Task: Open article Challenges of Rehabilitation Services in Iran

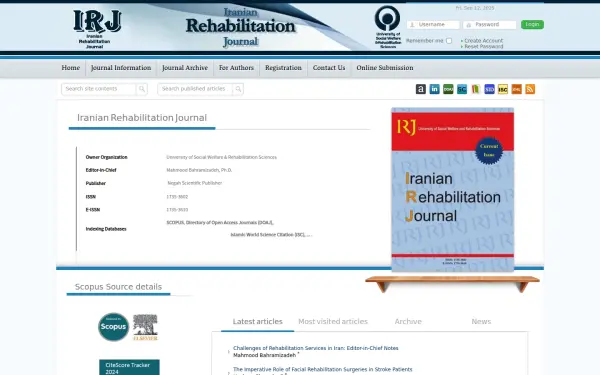Action: tap(316, 348)
